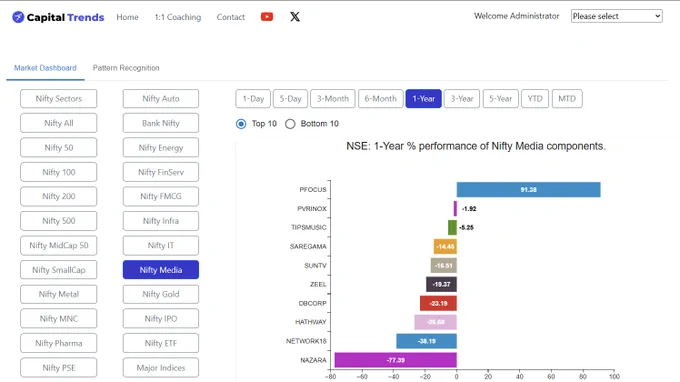Click the Capital Trends logo
Screen dimensions: 680x382
point(58,17)
